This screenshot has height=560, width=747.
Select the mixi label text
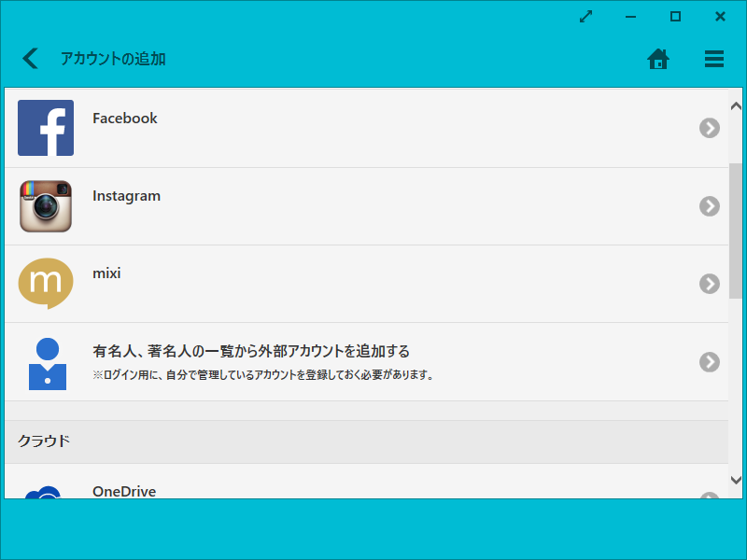106,273
